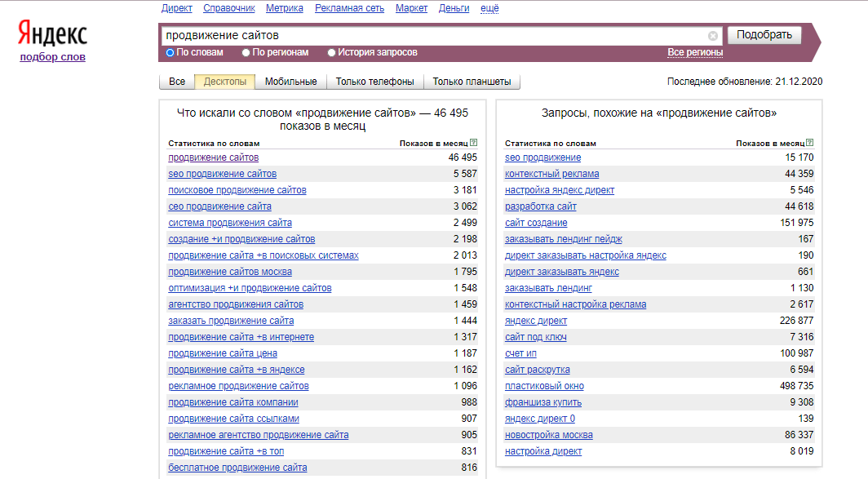This screenshot has height=479, width=868.
Task: Select the "По словам" radio button
Action: coord(170,53)
